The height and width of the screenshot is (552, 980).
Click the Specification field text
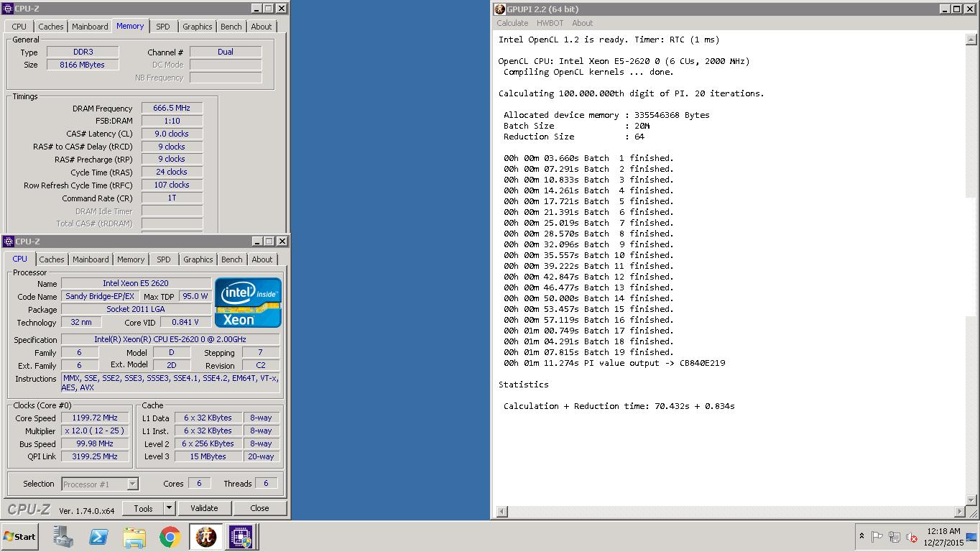click(170, 339)
